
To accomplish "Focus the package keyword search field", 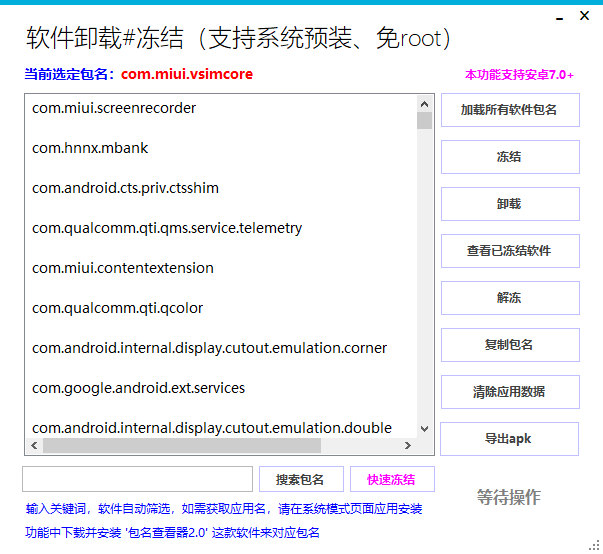I will (x=137, y=479).
